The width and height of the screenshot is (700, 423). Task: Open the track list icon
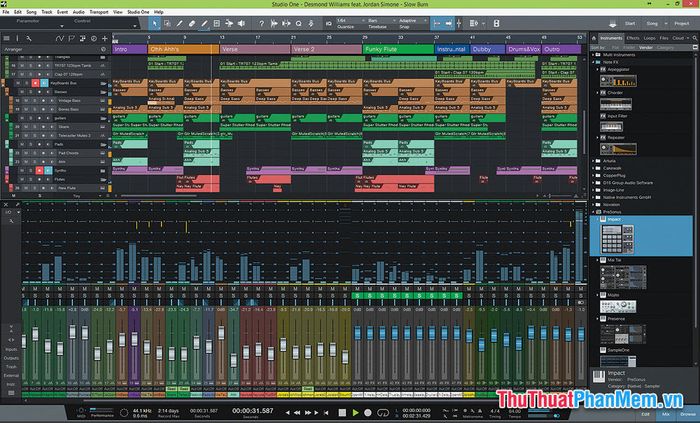6,39
